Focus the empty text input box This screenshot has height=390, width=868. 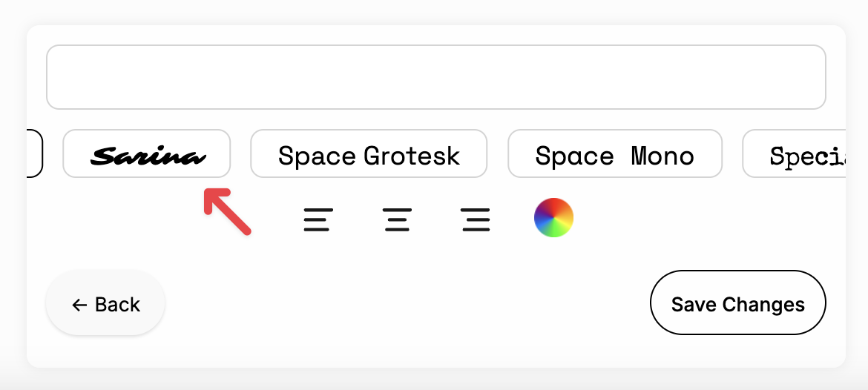435,77
